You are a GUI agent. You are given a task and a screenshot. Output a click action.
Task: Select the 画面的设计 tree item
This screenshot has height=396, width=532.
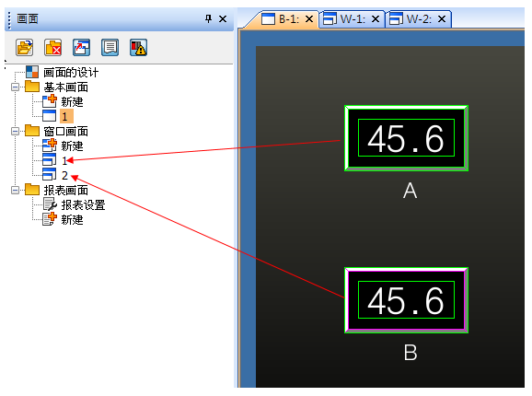[x=71, y=72]
